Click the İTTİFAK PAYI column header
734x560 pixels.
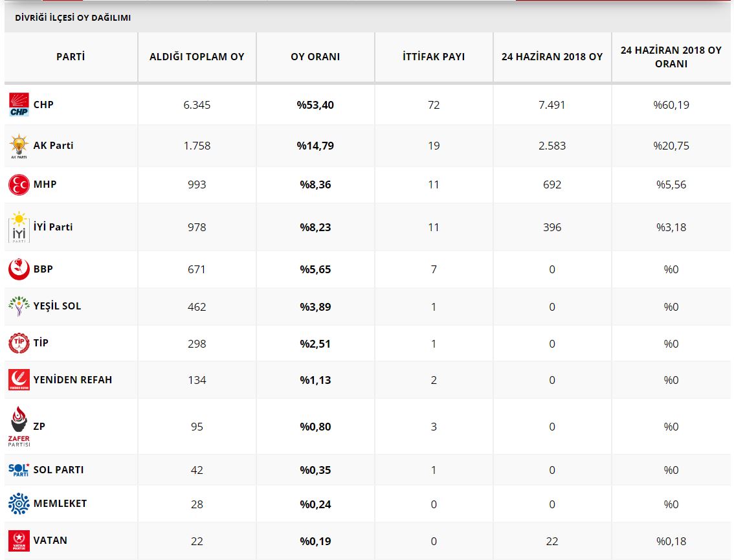(434, 57)
